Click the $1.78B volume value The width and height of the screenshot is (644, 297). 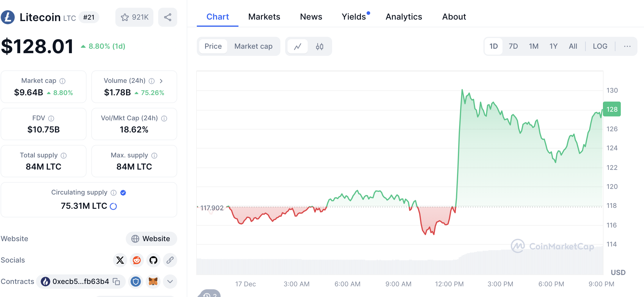point(117,93)
